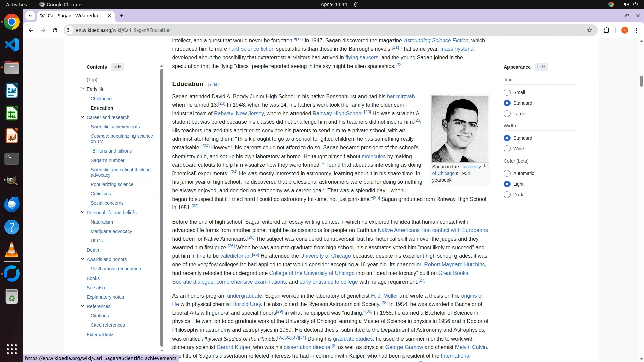Open Chrome's three-dot menu
The width and height of the screenshot is (644, 362).
click(636, 30)
